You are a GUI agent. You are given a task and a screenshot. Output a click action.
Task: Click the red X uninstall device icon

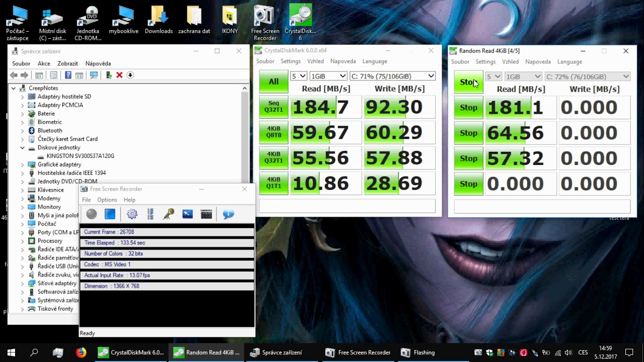[x=119, y=75]
